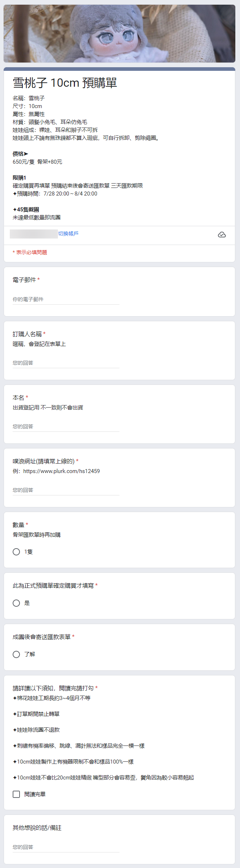The image size is (240, 868).
Task: Click the 噗浪網址 answer field
Action: (x=66, y=490)
